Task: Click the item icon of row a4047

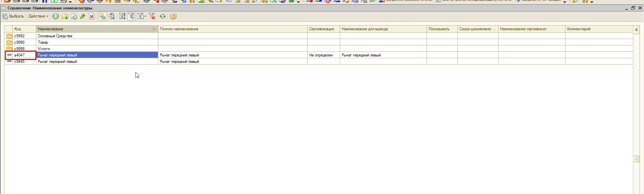Action: tap(9, 55)
